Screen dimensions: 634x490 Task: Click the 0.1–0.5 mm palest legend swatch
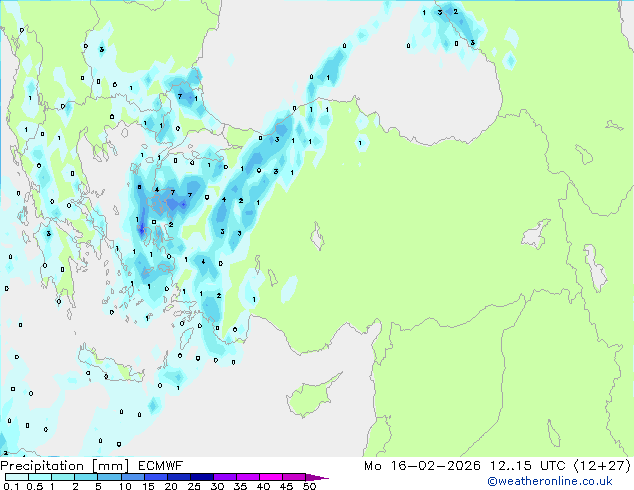[17, 477]
